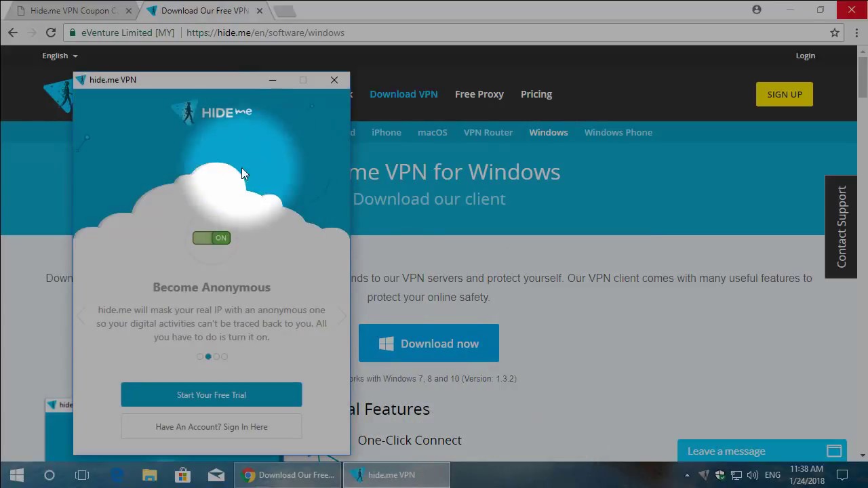Minimize the hide.me VPN window

coord(273,80)
